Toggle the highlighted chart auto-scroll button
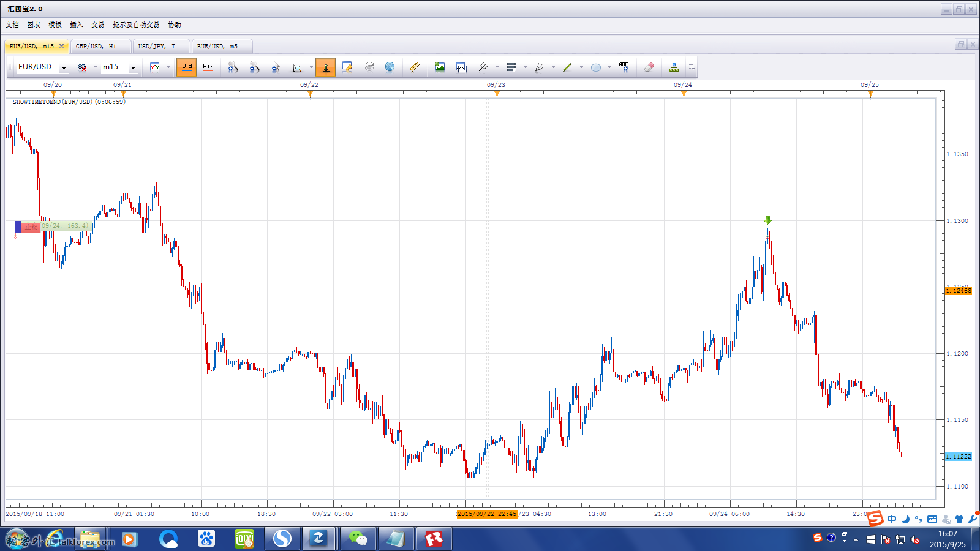This screenshot has height=551, width=980. [x=326, y=67]
